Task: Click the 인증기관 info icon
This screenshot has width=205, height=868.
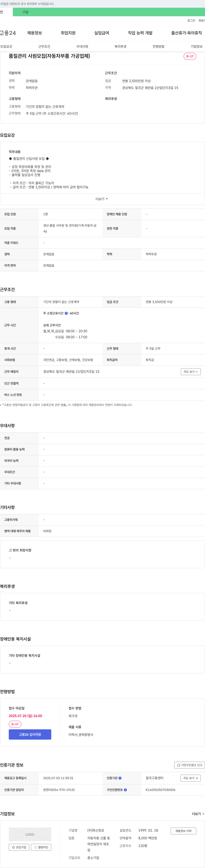Action: [x=120, y=778]
